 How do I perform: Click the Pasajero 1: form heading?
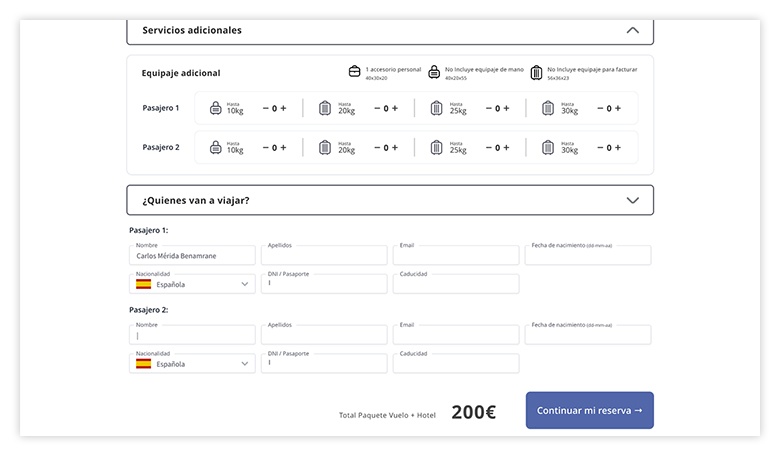pos(149,230)
